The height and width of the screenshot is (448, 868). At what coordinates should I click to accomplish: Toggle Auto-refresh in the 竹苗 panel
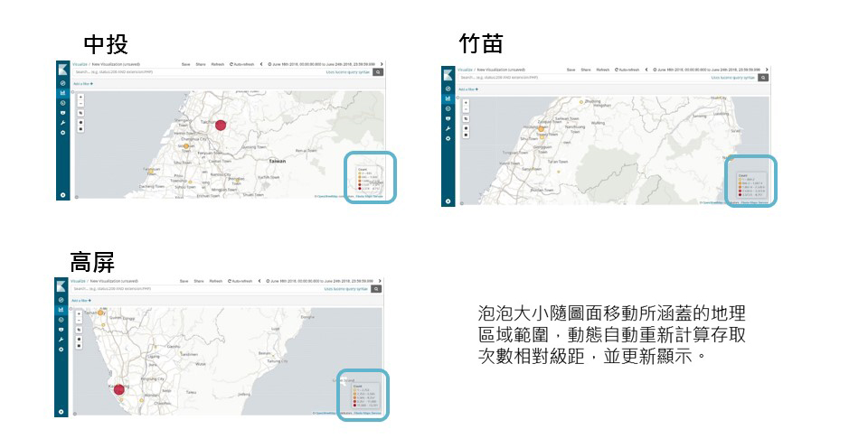pyautogui.click(x=628, y=70)
